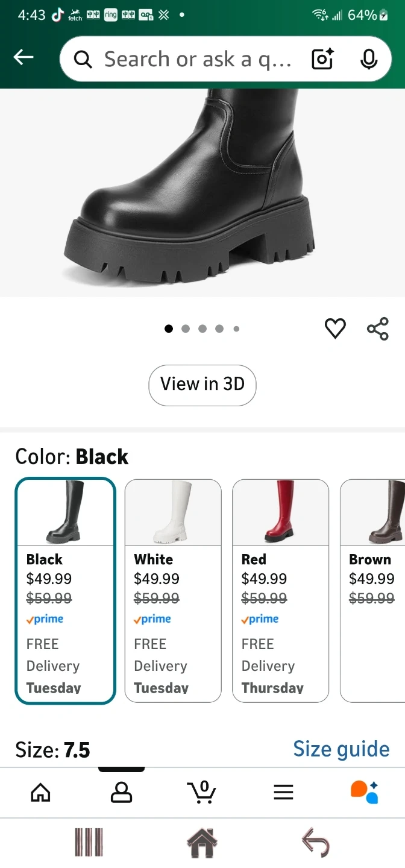The width and height of the screenshot is (405, 868).
Task: Open the account profile tab
Action: click(121, 792)
